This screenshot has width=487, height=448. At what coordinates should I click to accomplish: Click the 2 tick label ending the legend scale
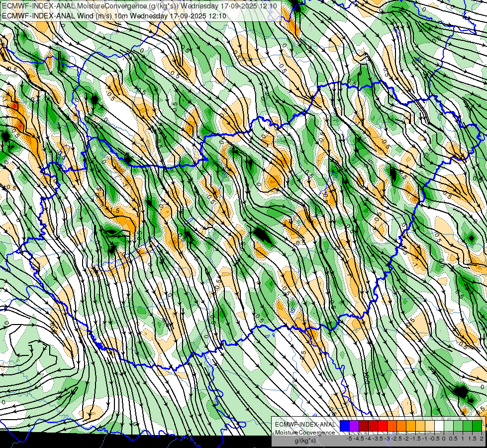[x=482, y=439]
